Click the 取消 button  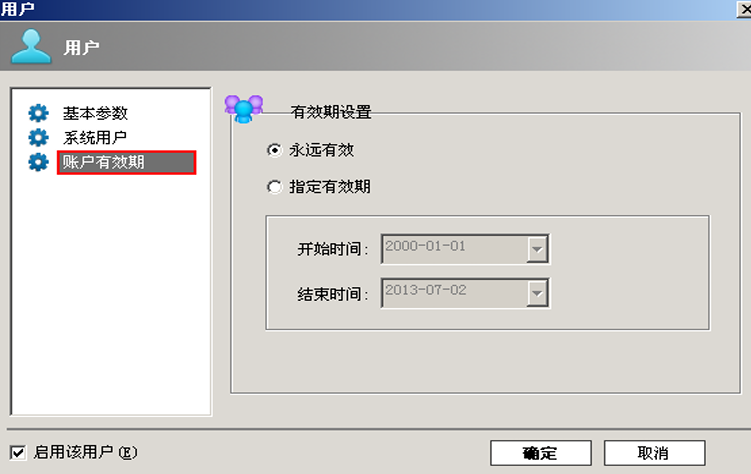[x=654, y=453]
